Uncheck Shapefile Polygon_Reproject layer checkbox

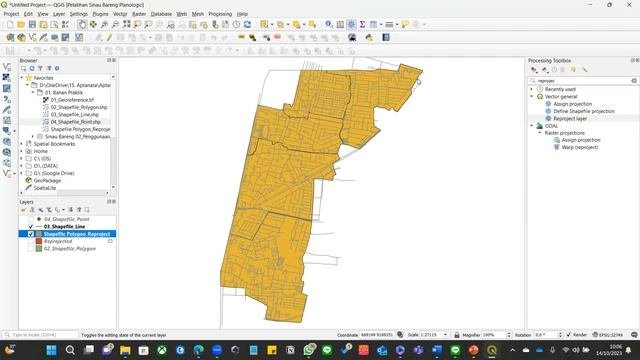(x=31, y=234)
